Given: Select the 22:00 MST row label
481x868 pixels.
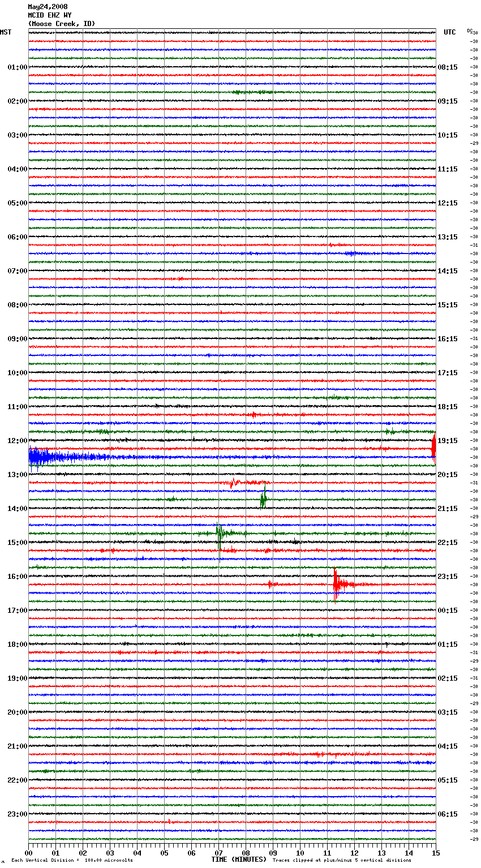Looking at the screenshot, I should click(18, 780).
